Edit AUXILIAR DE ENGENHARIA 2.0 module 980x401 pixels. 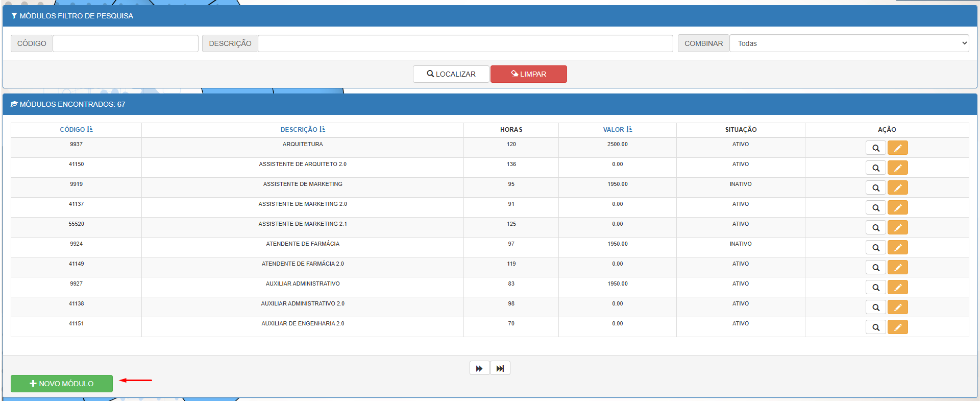pyautogui.click(x=897, y=327)
